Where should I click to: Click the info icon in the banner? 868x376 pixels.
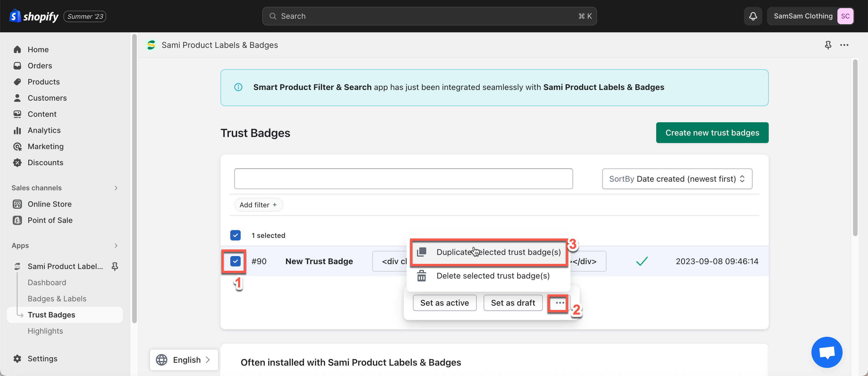coord(238,87)
